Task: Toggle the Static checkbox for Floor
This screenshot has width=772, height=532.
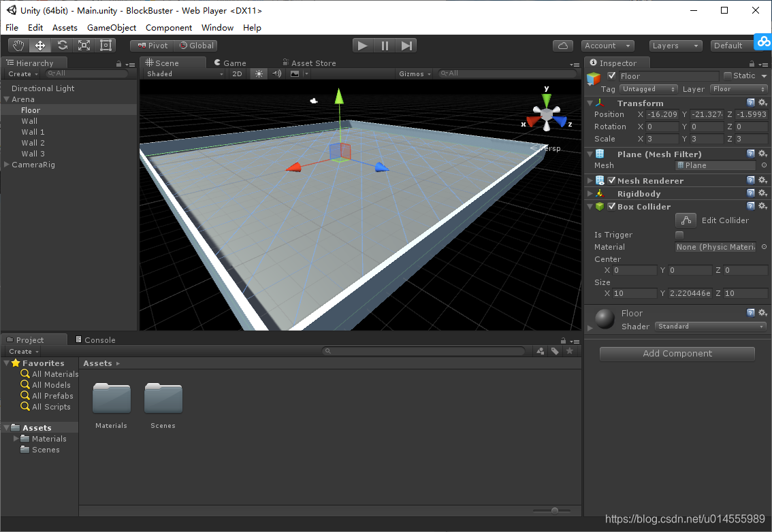Action: [729, 76]
